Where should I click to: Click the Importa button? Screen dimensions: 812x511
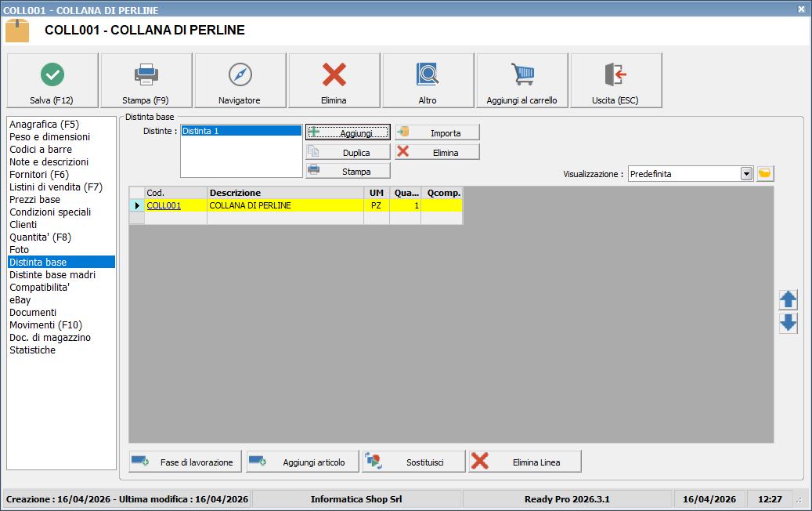click(437, 132)
